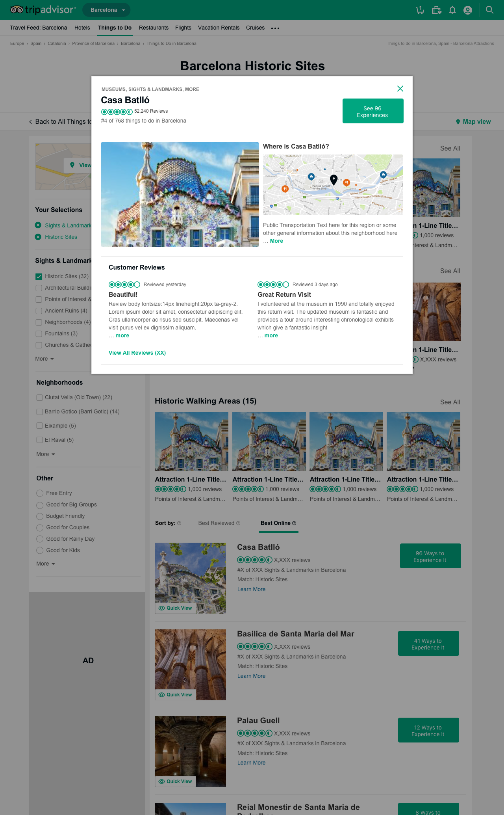The image size is (504, 815).
Task: Click the Best Reviewed info icon
Action: click(x=238, y=523)
